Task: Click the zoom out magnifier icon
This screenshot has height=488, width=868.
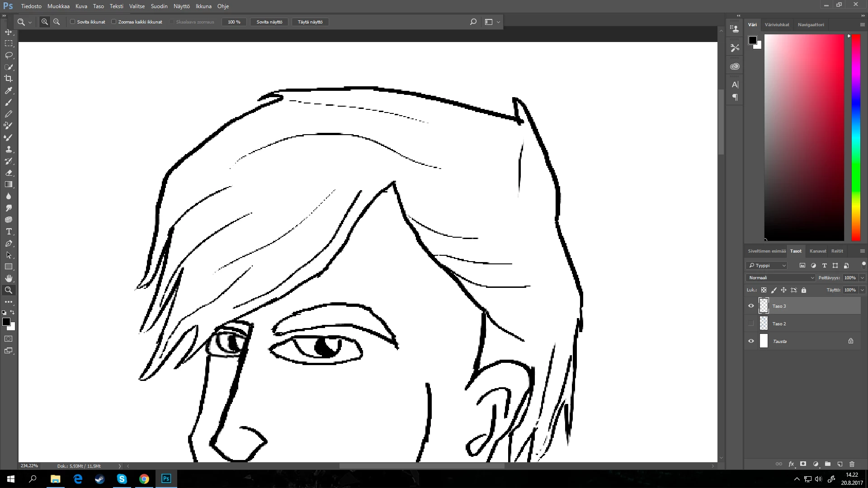Action: tap(57, 22)
